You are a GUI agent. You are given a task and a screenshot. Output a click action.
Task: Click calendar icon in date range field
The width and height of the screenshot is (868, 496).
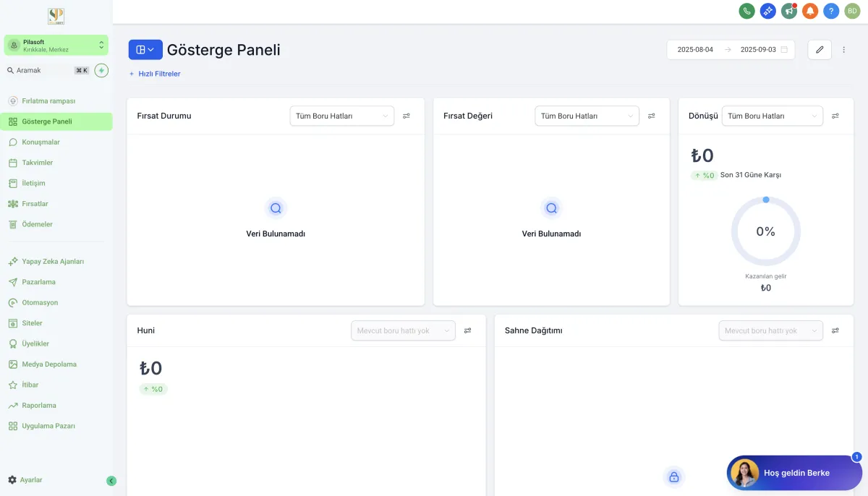point(784,49)
